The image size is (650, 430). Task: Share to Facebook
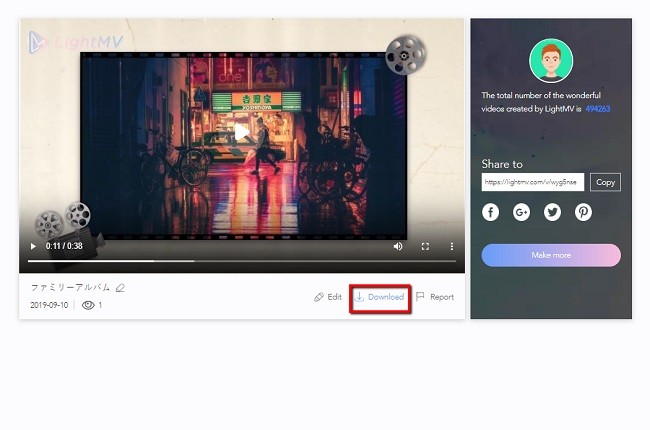point(490,212)
